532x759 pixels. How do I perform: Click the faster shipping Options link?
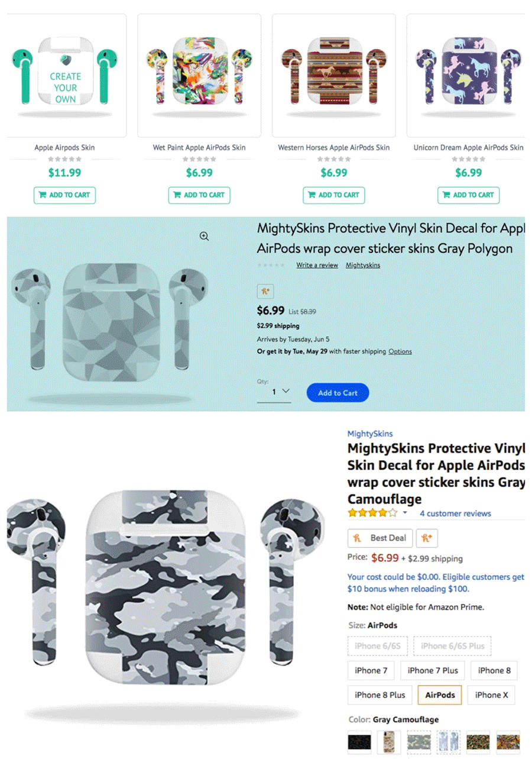click(x=400, y=351)
